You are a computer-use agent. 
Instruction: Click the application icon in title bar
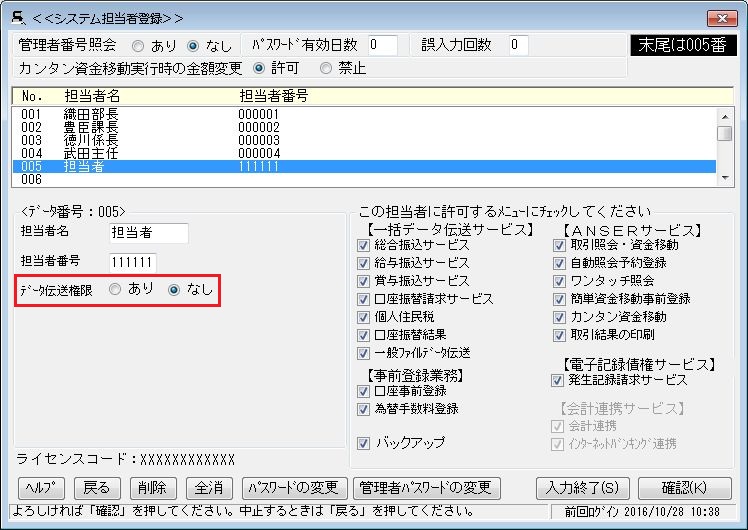click(x=17, y=17)
